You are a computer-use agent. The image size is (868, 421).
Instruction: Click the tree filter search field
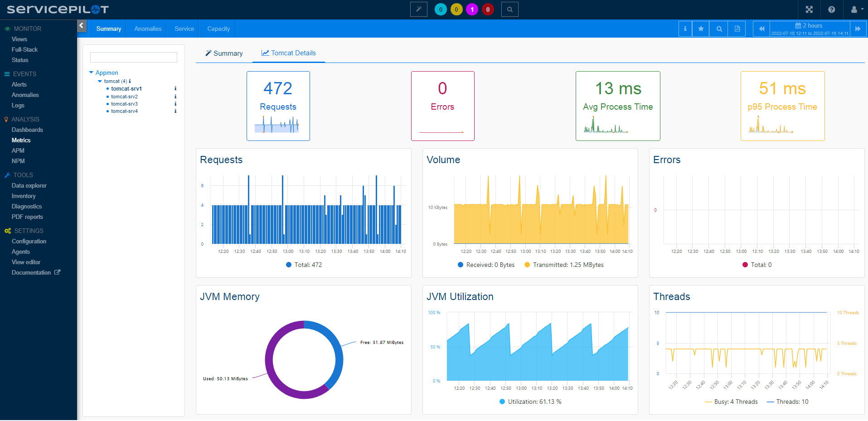pos(133,57)
